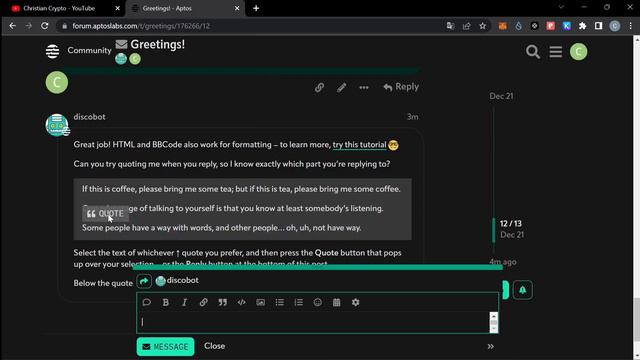640x360 pixels.
Task: Share page with browser share icon
Action: coord(467,26)
